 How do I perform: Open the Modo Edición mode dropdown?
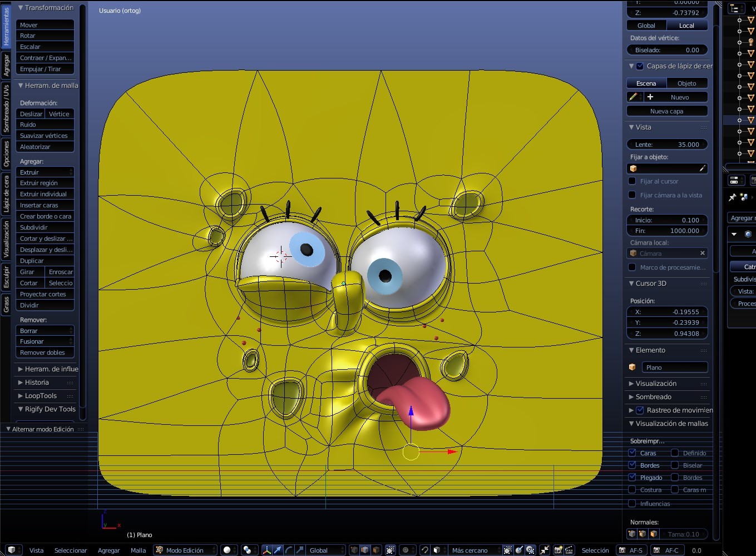click(x=185, y=550)
